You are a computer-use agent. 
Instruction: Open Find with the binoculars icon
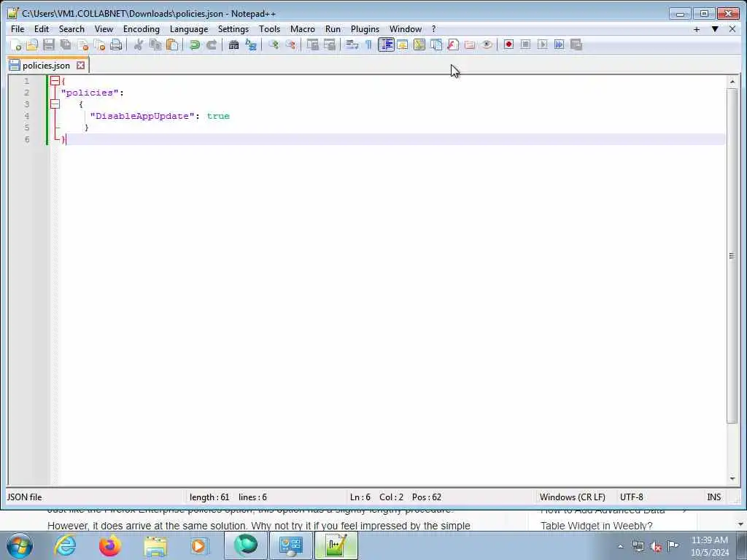click(x=233, y=44)
